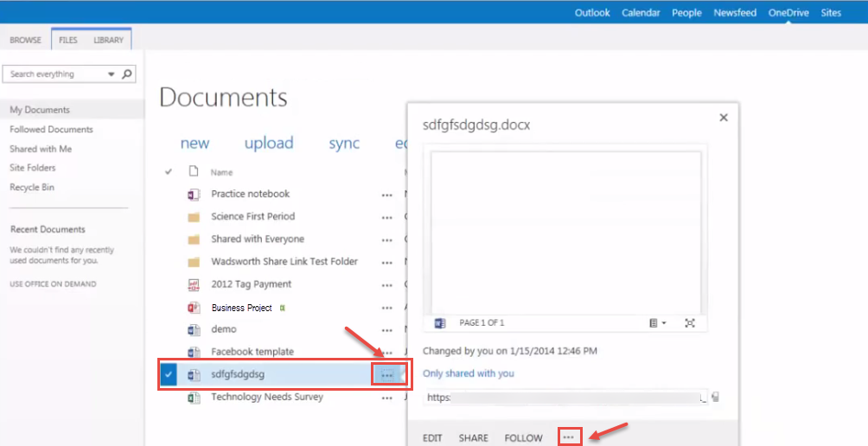
Task: Close the sdfgfsdgdsg.docx preview callout
Action: (x=723, y=118)
